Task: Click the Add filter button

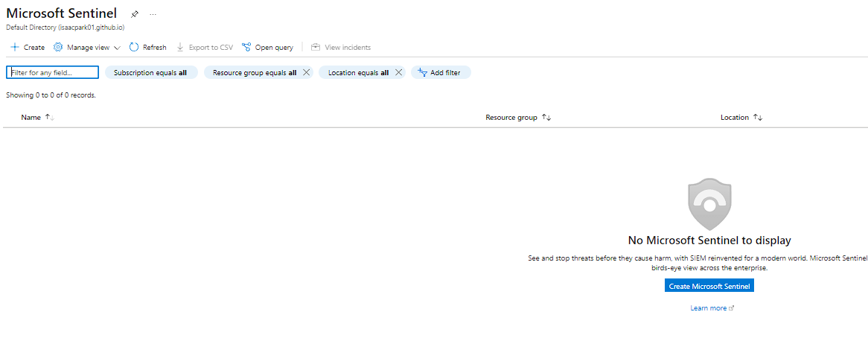Action: pyautogui.click(x=441, y=72)
